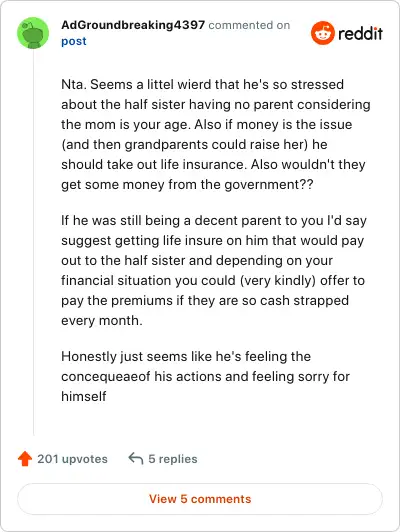Click the paragraph starting "If he was still"
The image size is (400, 532).
click(x=214, y=270)
